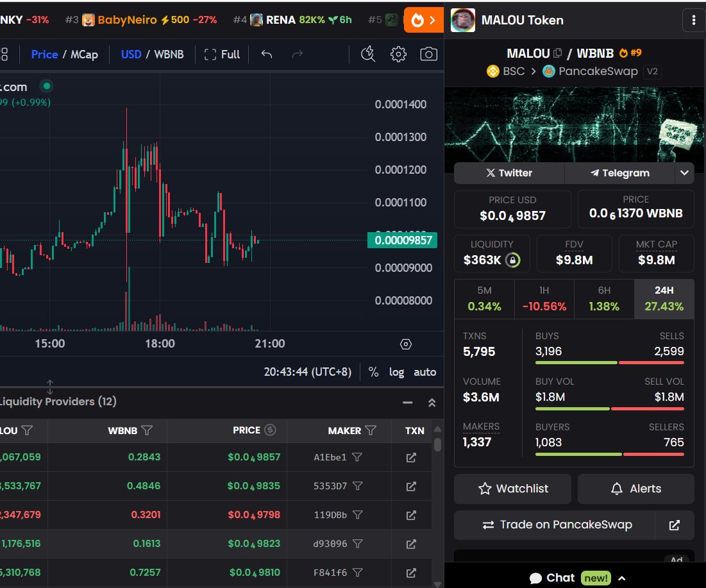Viewport: 706px width, 588px height.
Task: Expand the table panel double chevron
Action: pyautogui.click(x=432, y=403)
